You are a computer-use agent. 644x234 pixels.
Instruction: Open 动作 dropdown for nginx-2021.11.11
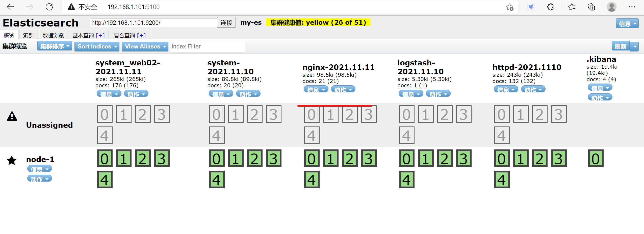(343, 89)
